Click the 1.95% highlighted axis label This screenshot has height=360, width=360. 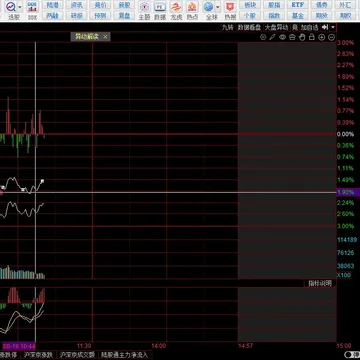[x=348, y=192]
